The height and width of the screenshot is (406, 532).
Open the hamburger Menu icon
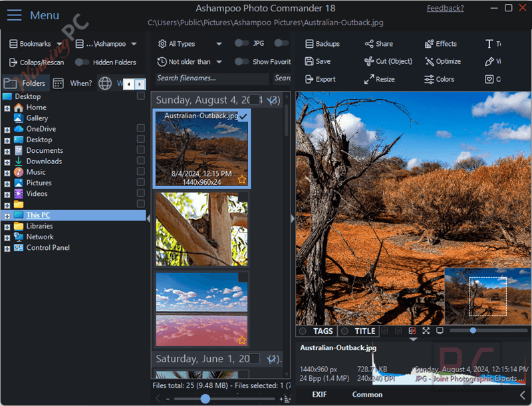point(14,15)
